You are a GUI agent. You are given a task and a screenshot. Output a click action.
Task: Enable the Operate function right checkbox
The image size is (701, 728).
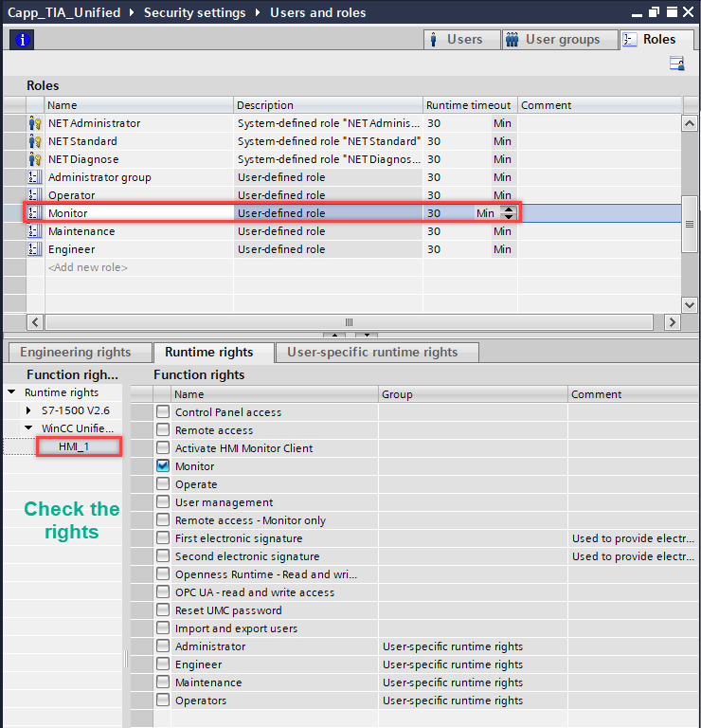click(163, 484)
